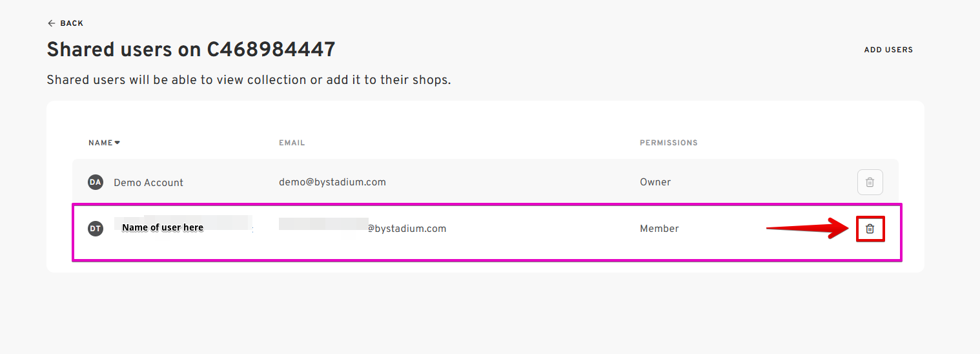Open the ADD USERS dialog
This screenshot has width=980, height=354.
pyautogui.click(x=888, y=50)
